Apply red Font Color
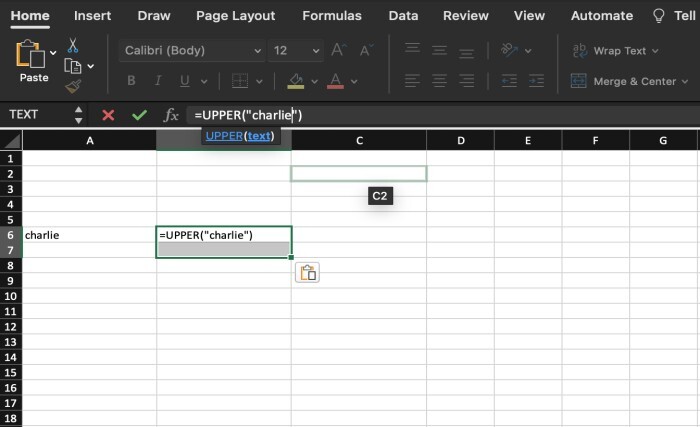This screenshot has width=700, height=427. click(x=335, y=81)
